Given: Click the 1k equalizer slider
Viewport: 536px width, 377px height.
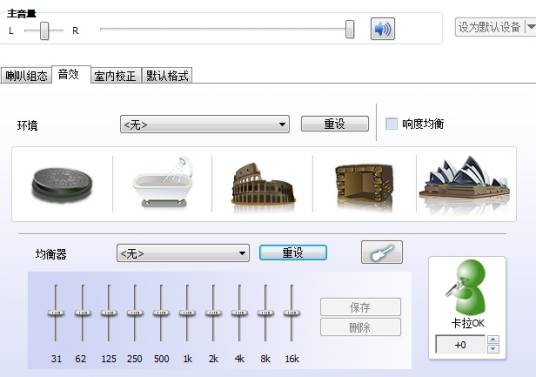Looking at the screenshot, I should [x=187, y=313].
